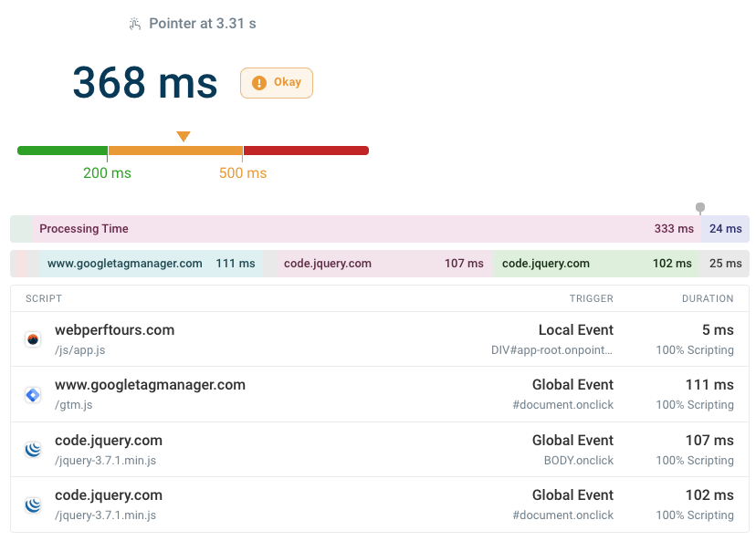This screenshot has height=541, width=756.
Task: Select the googletagmanager.com 111 ms timeline segment
Action: point(151,264)
